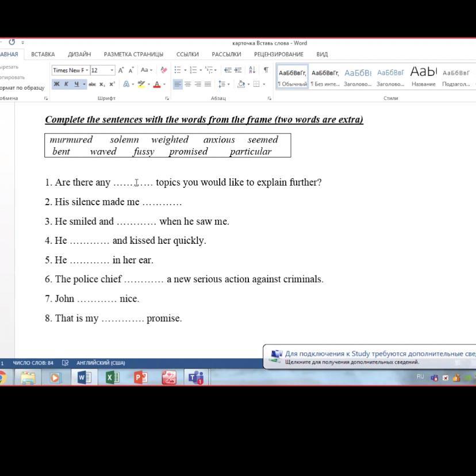Open the multilevel list tool
Image resolution: width=476 pixels, height=476 pixels.
click(x=209, y=70)
